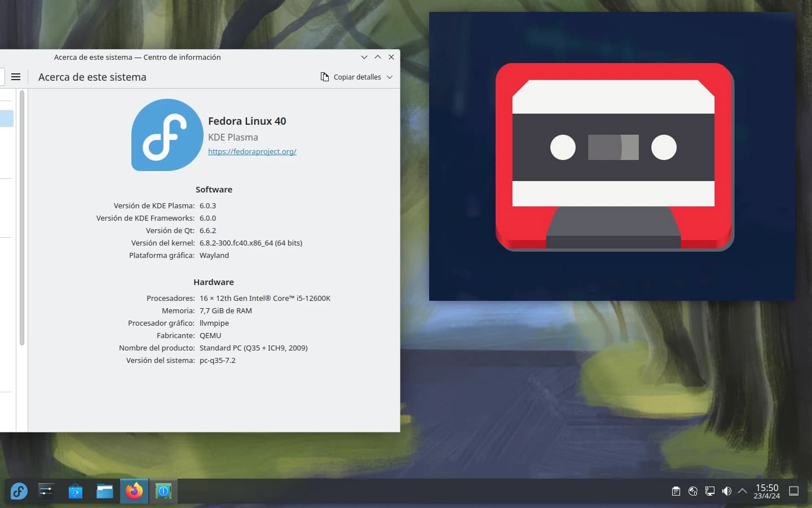812x508 pixels.
Task: Click the volume speaker tray icon
Action: pos(727,491)
